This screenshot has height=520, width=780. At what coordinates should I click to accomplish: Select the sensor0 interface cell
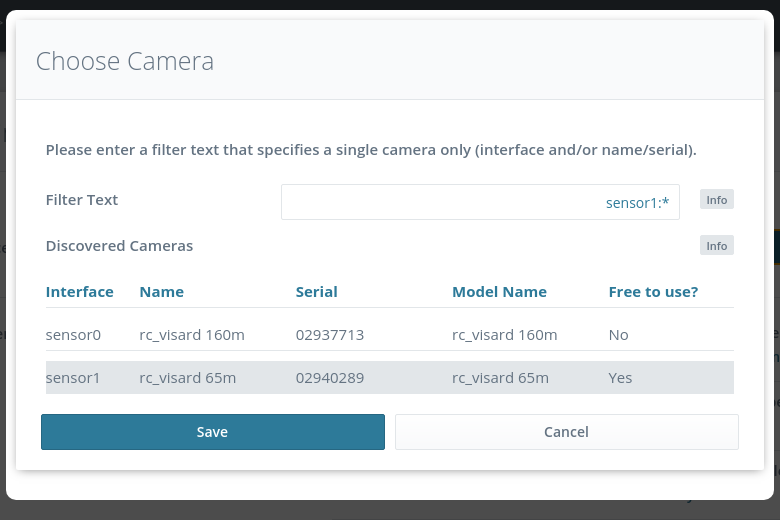coord(74,335)
